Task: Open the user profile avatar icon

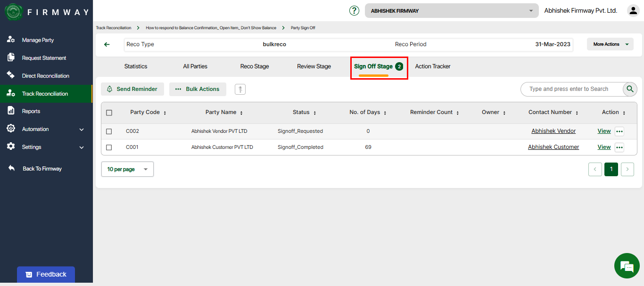Action: [633, 10]
